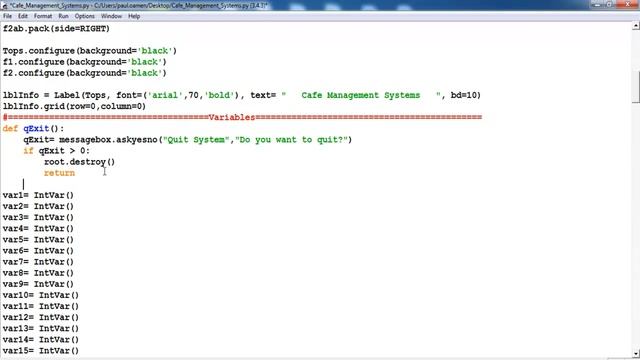The height and width of the screenshot is (360, 640).
Task: Click the "Do you want to quit?" string
Action: (291, 140)
